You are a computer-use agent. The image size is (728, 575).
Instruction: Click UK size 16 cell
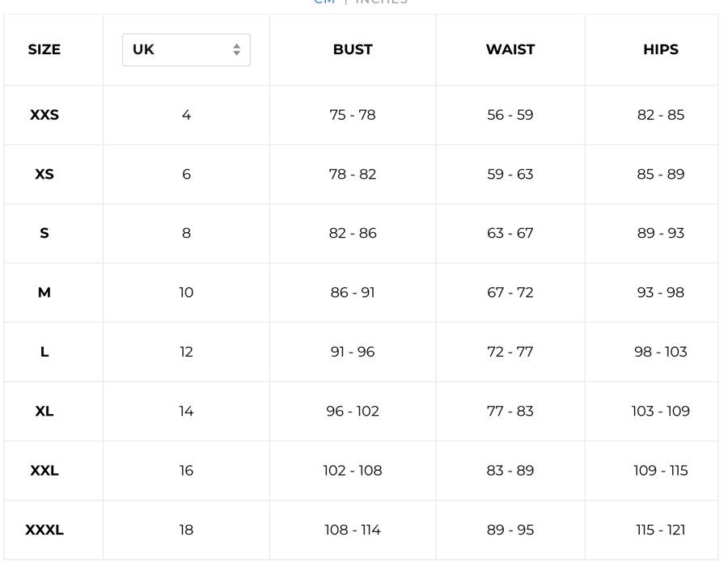(x=186, y=471)
